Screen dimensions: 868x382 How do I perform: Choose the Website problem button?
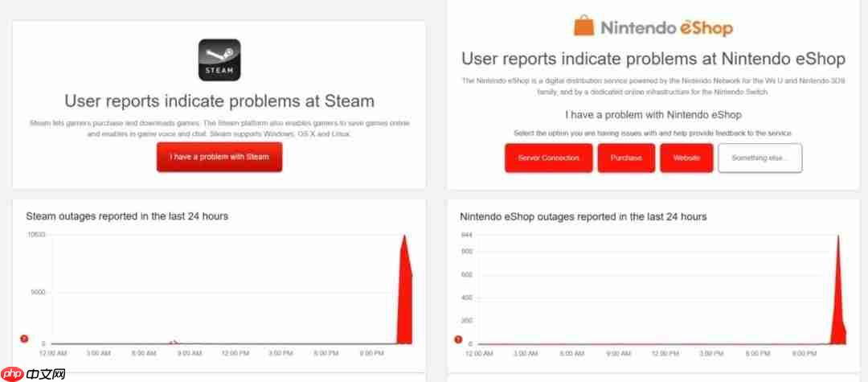click(x=686, y=158)
